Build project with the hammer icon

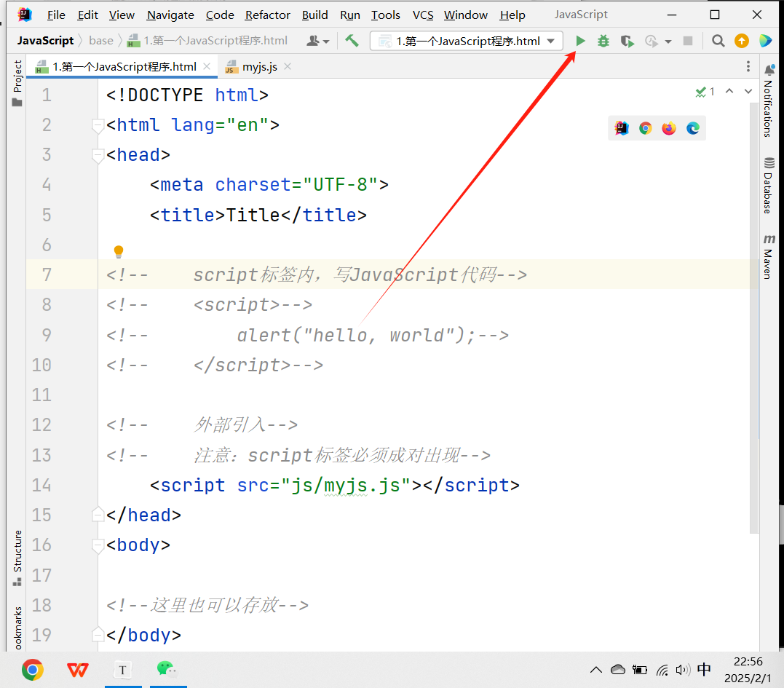point(352,41)
